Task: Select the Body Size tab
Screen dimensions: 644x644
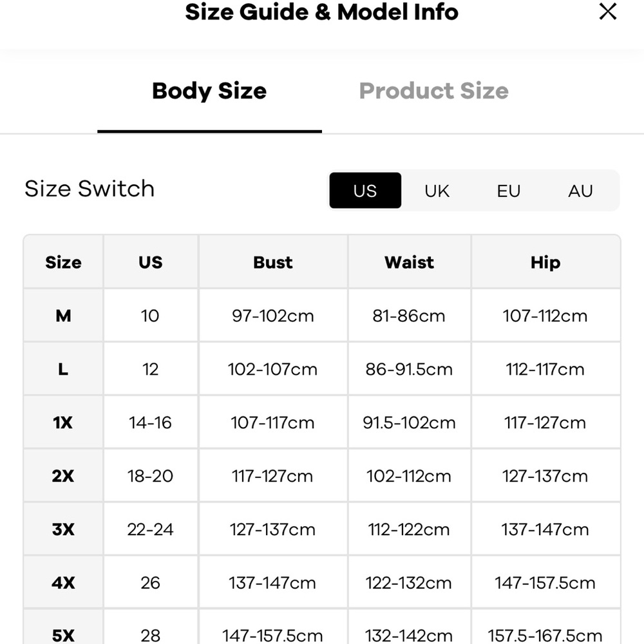Action: (x=209, y=91)
